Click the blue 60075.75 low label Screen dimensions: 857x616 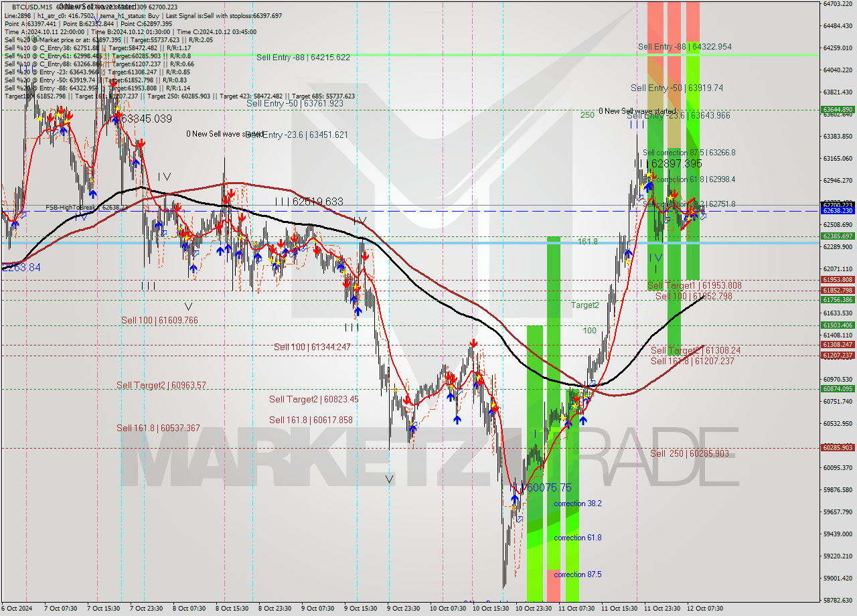(549, 487)
